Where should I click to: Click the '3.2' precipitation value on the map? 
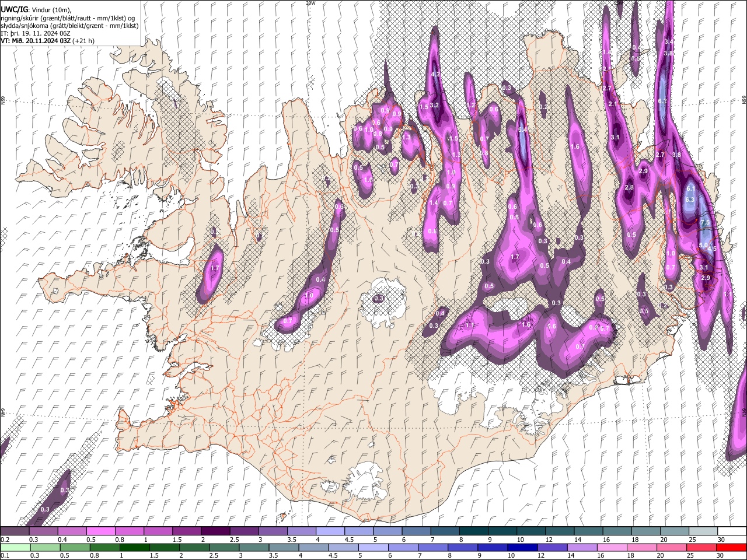tap(434, 105)
